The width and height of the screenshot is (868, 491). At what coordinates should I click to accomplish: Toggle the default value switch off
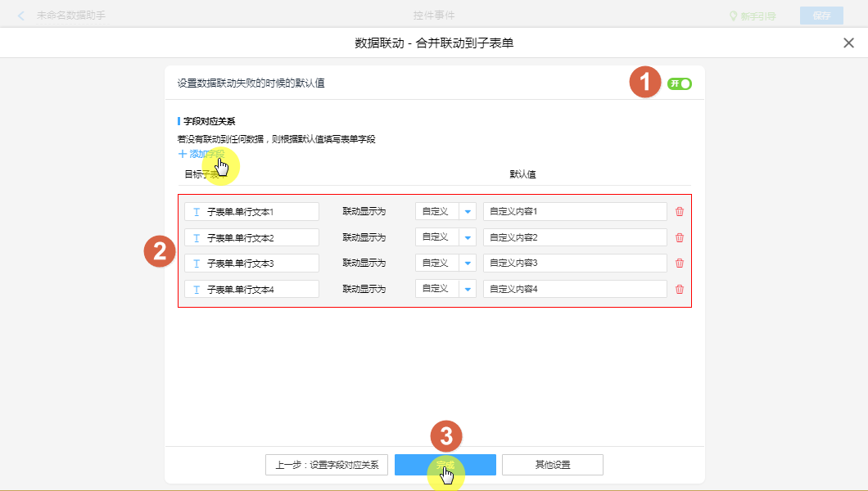point(679,83)
